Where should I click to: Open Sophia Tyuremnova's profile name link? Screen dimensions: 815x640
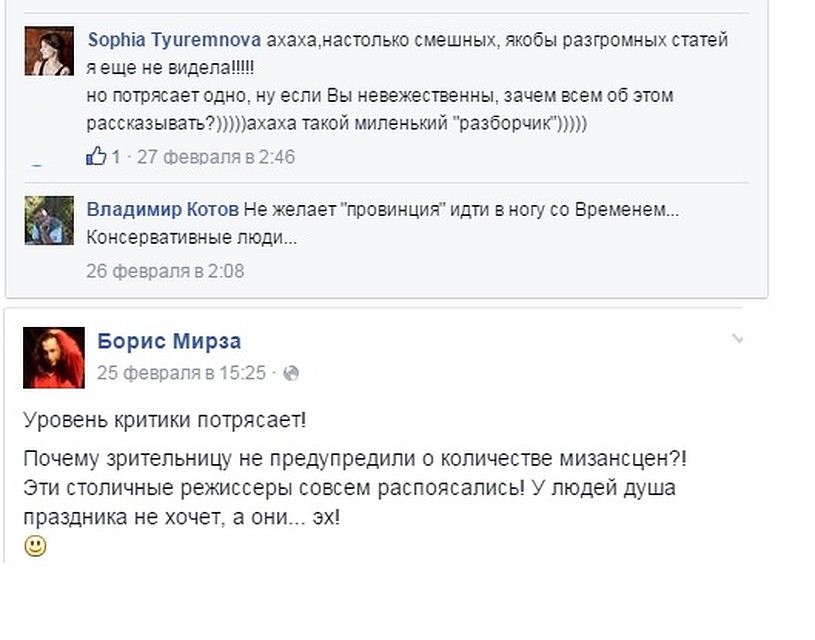tap(174, 40)
